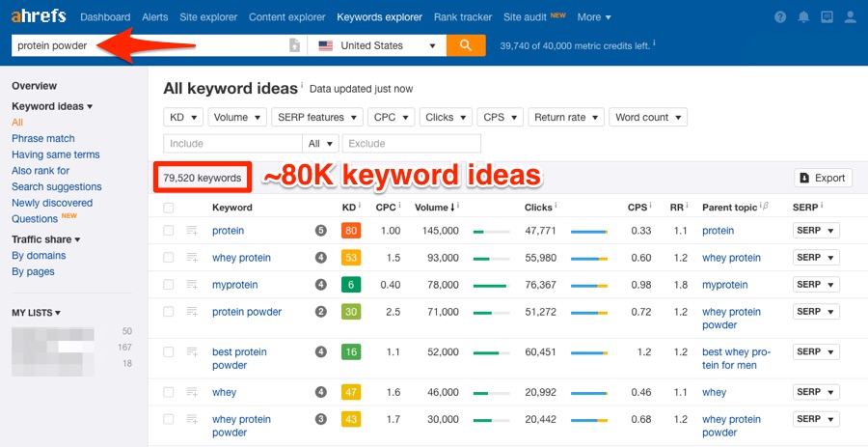Viewport: 868px width, 447px height.
Task: Open the CPC filter dropdown
Action: tap(391, 118)
